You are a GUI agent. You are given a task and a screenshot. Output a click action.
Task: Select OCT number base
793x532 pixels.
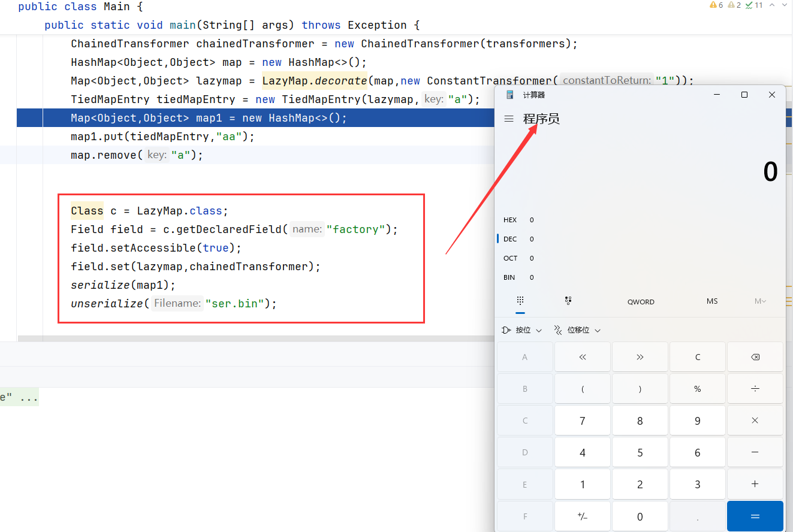click(x=518, y=258)
